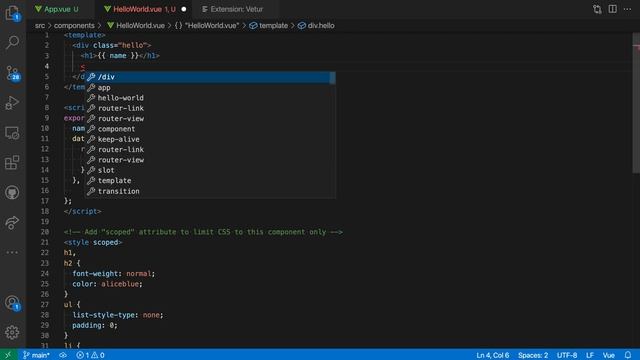The image size is (640, 360).
Task: Click Ln 4, Col 6 cursor position
Action: [493, 355]
